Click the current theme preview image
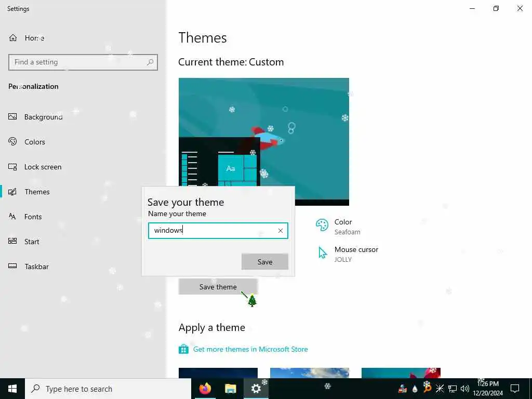Viewport: 532px width, 399px height. 263,142
